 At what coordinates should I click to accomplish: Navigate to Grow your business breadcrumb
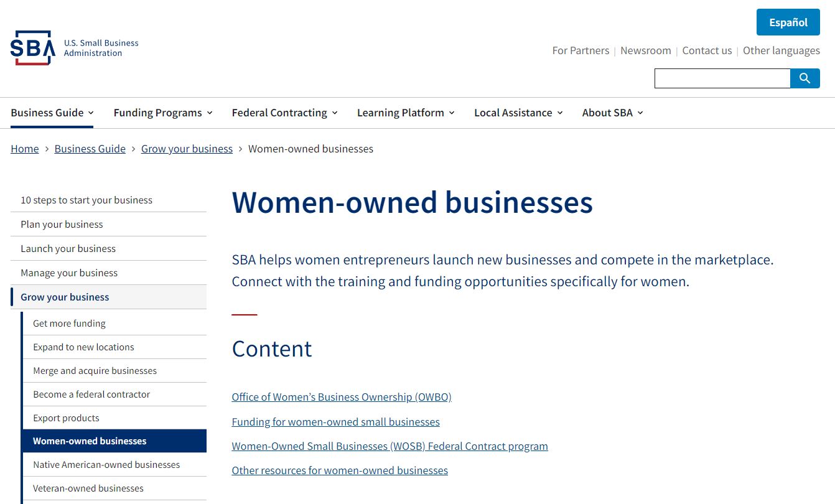pos(187,149)
